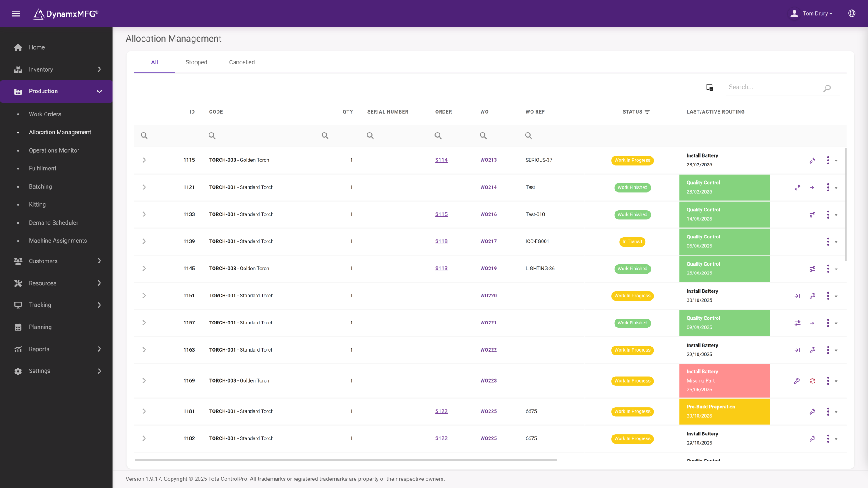Open the three-dot menu for allocation 1139
868x488 pixels.
[x=828, y=242]
